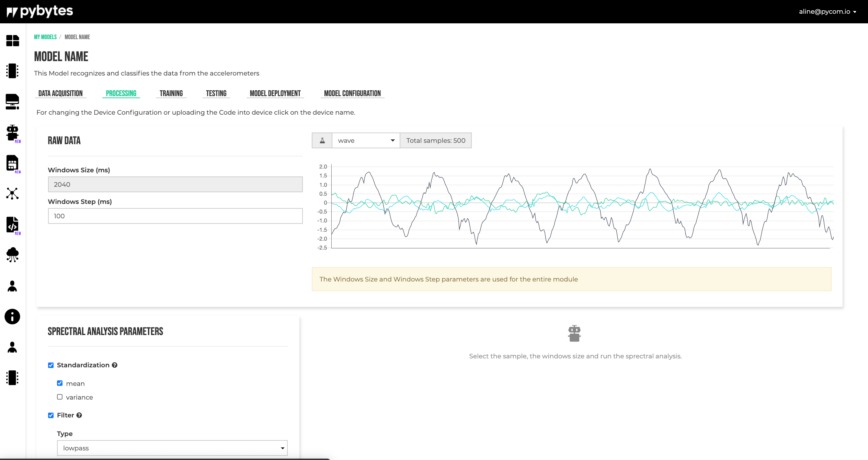The width and height of the screenshot is (868, 460).
Task: Open the aline@pycom.io account menu
Action: [x=827, y=12]
